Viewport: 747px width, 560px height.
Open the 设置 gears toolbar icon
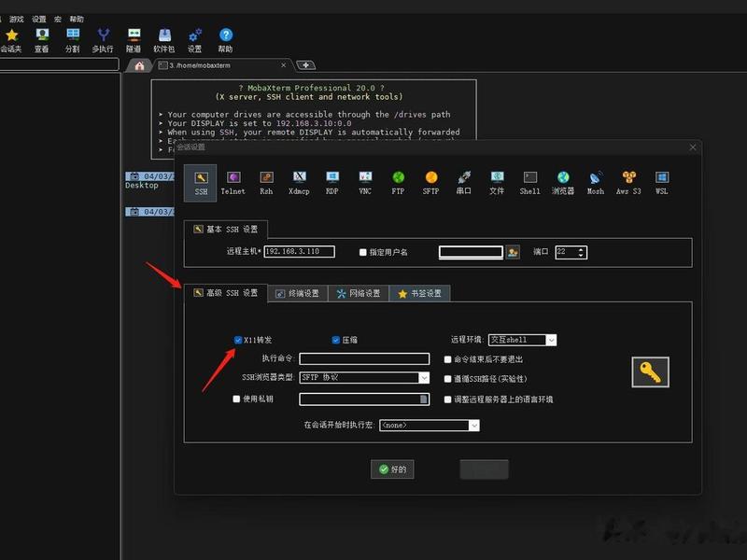point(195,40)
